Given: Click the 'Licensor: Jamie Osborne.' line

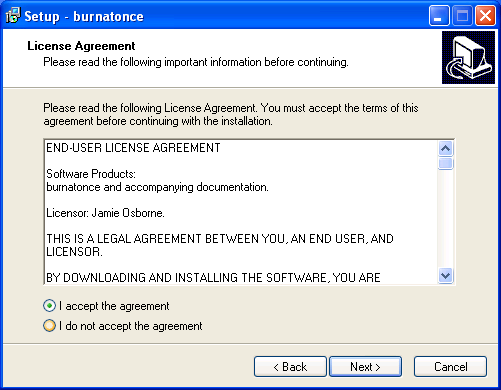Looking at the screenshot, I should [x=105, y=213].
